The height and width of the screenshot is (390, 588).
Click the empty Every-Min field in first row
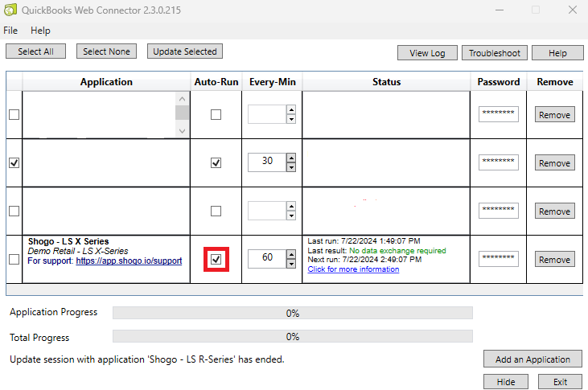(267, 114)
